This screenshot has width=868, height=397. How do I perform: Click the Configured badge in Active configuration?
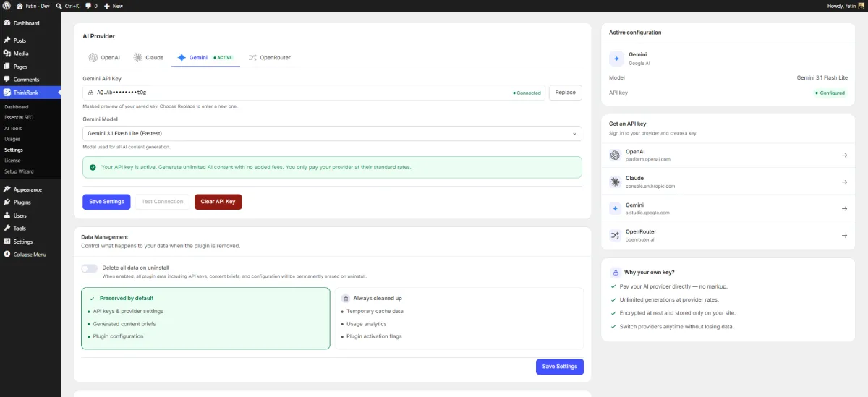click(x=829, y=93)
